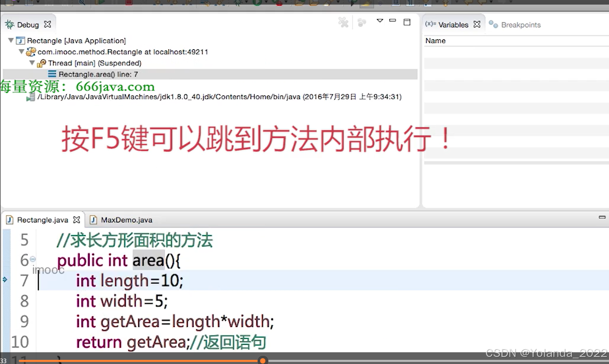Image resolution: width=609 pixels, height=364 pixels.
Task: Maximize the Debug view panel
Action: point(407,22)
